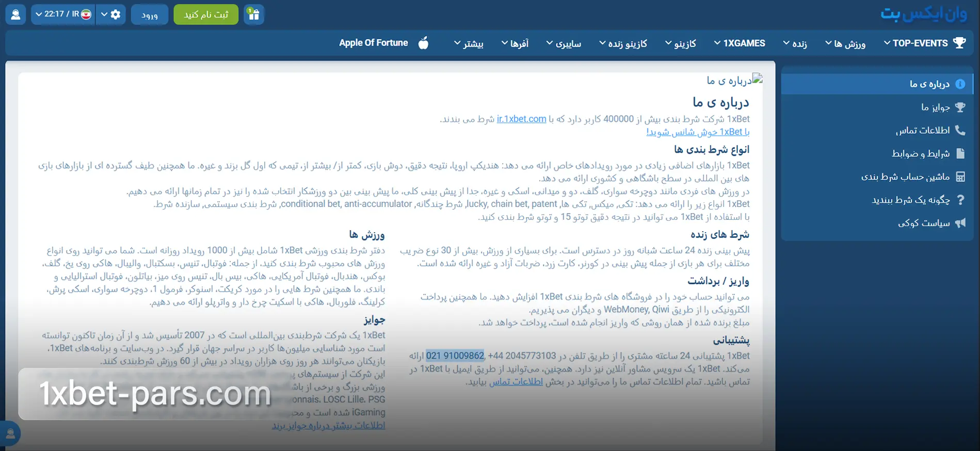Viewport: 980px width, 451px height.
Task: Select جوایز ما sidebar item
Action: pos(877,107)
